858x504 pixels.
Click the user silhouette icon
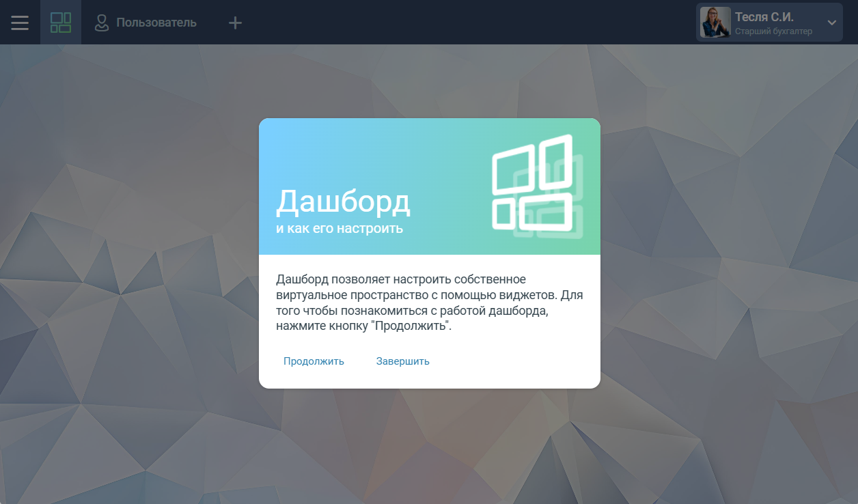pos(102,23)
